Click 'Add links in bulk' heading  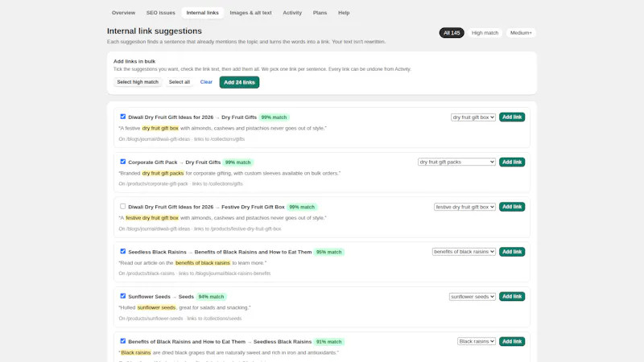(134, 62)
